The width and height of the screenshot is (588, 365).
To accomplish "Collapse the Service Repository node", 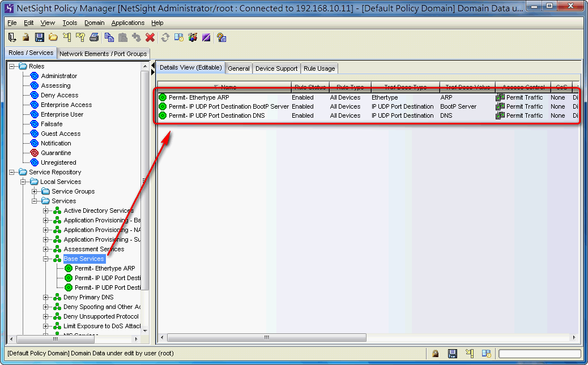I will [x=12, y=172].
